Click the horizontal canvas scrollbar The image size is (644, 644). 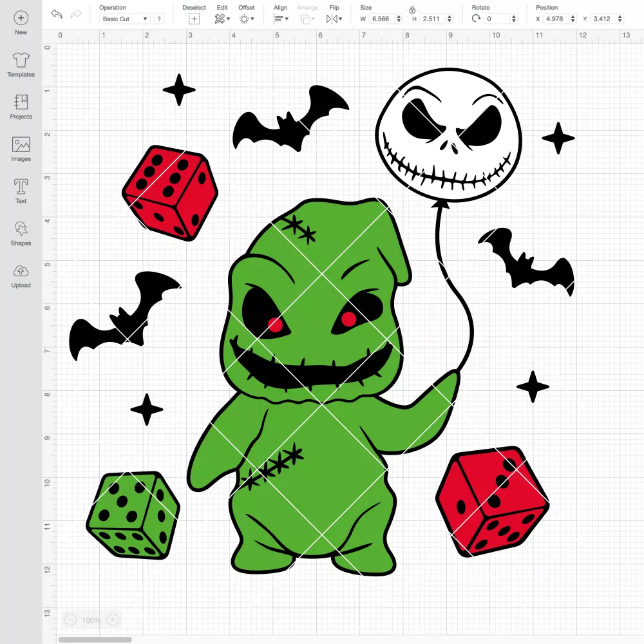95,639
